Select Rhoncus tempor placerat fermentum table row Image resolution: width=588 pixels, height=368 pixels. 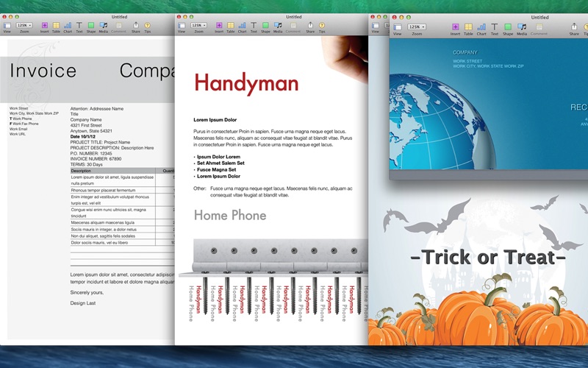pyautogui.click(x=113, y=191)
